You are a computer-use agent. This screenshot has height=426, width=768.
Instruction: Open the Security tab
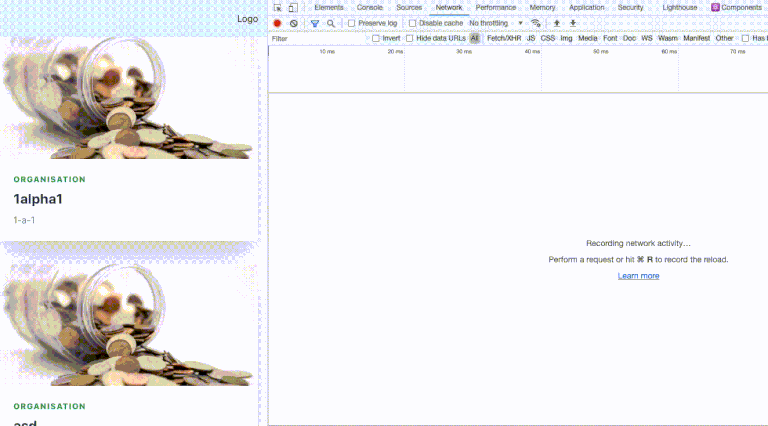[630, 7]
